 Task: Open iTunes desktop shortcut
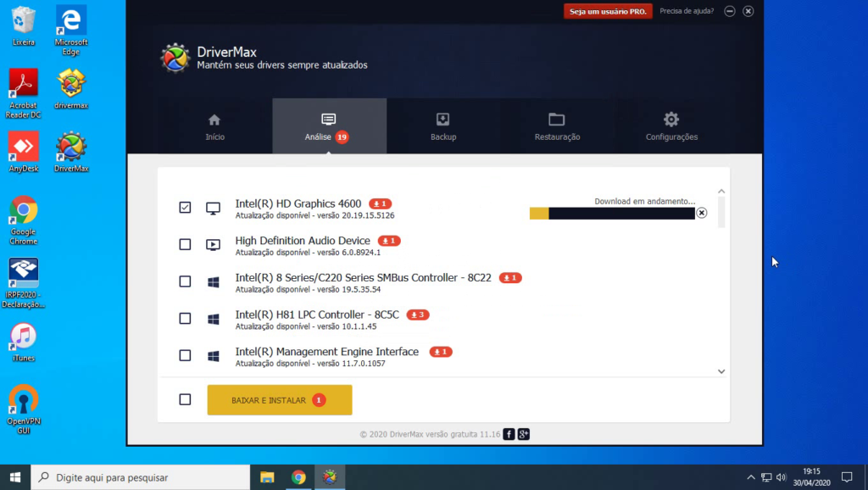tap(23, 342)
